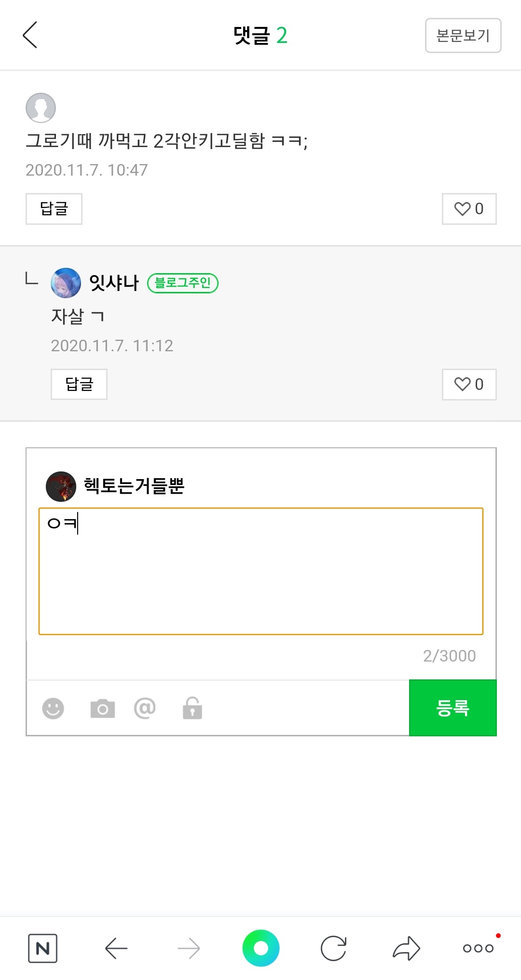Tap the back chevron in the header
Screen dimensions: 521x980
(30, 35)
